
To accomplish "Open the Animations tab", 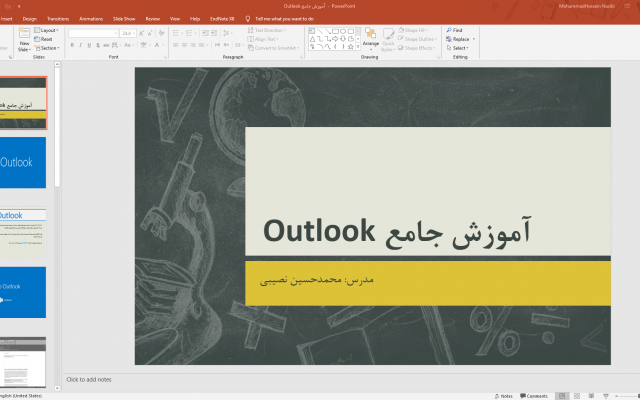I will [91, 19].
